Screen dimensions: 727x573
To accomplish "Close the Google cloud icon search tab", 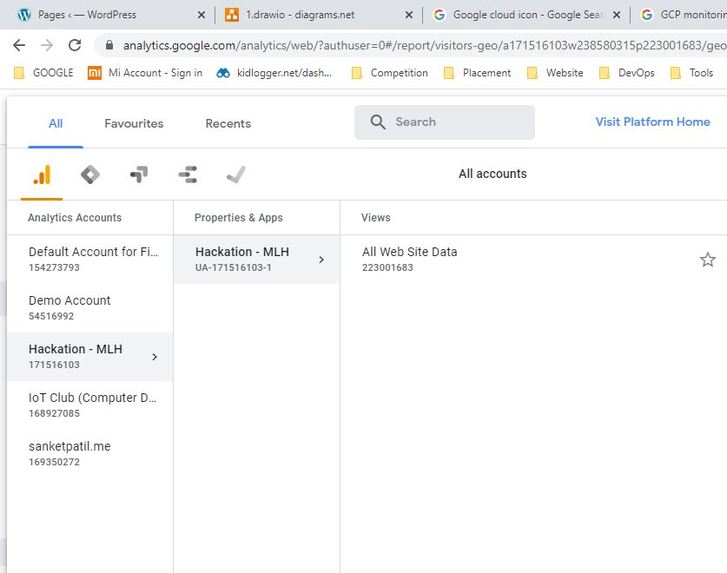I will [616, 15].
